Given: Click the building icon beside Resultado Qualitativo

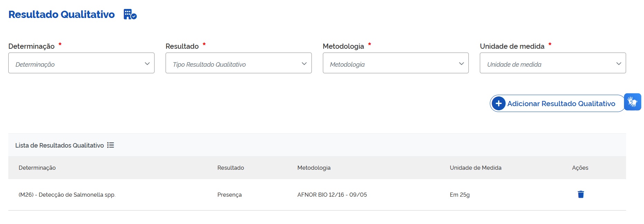Looking at the screenshot, I should tap(130, 15).
